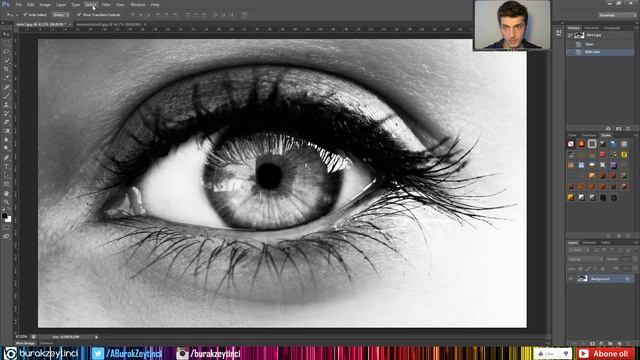The image size is (640, 360).
Task: Choose the Gradient tool
Action: click(x=6, y=131)
